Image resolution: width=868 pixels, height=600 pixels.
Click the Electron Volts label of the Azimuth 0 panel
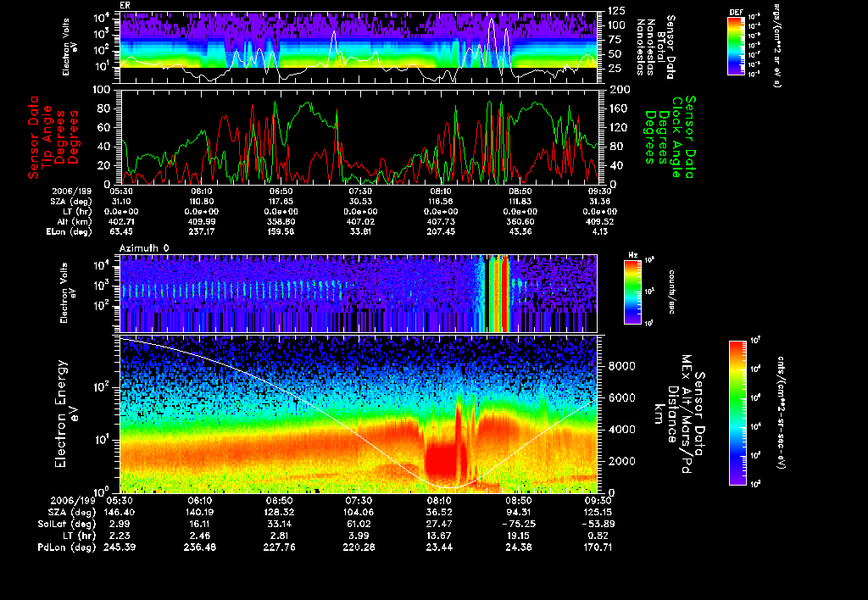[68, 293]
